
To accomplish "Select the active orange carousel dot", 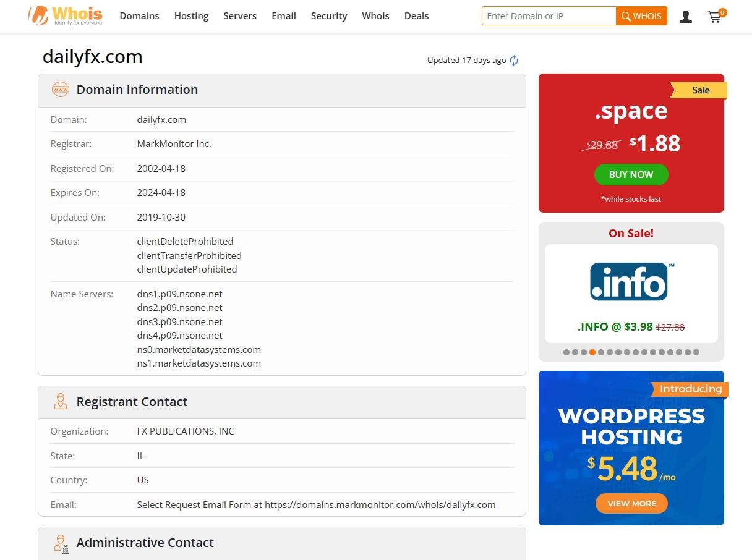I will [x=592, y=352].
